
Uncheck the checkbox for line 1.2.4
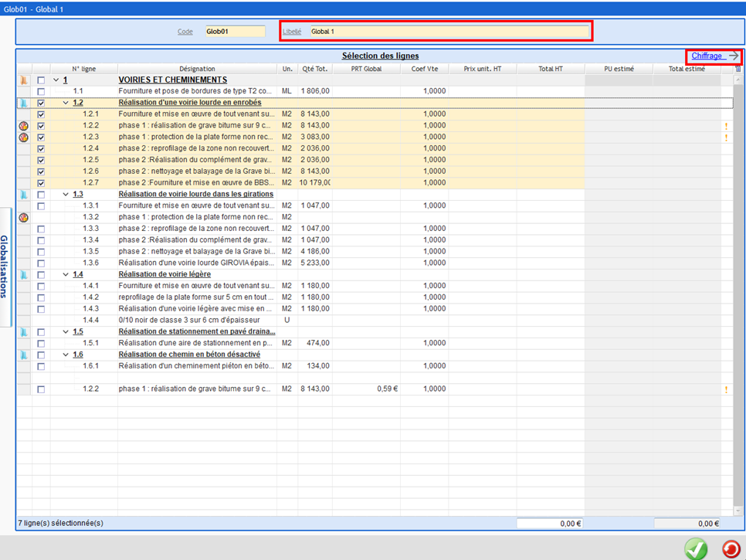[41, 148]
